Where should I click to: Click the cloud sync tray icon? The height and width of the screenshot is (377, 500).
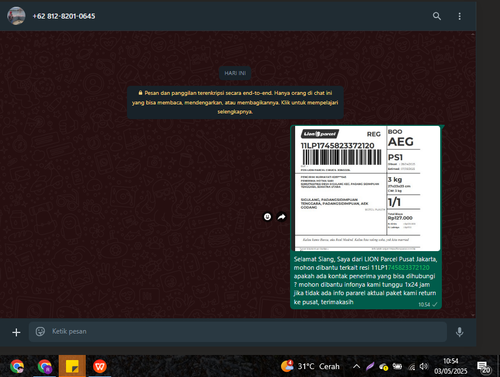pyautogui.click(x=383, y=366)
